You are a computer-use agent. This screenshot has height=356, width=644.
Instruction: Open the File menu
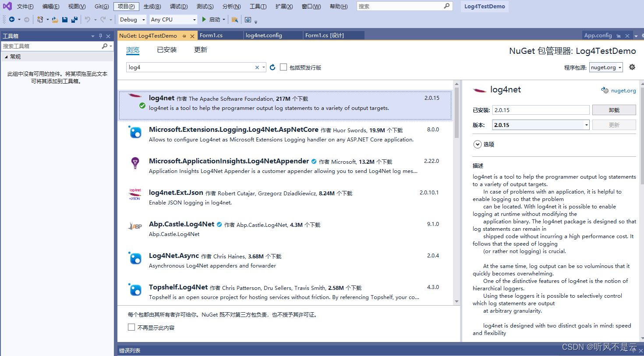25,6
